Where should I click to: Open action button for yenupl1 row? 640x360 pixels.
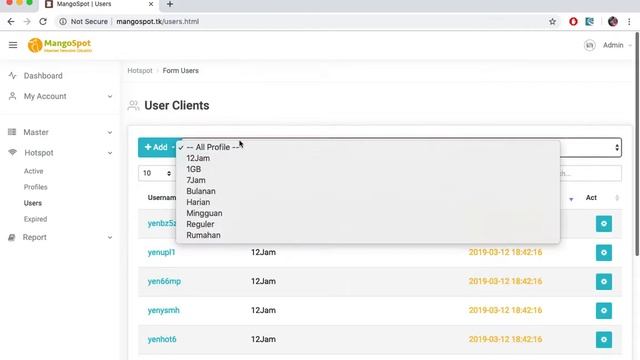click(604, 253)
